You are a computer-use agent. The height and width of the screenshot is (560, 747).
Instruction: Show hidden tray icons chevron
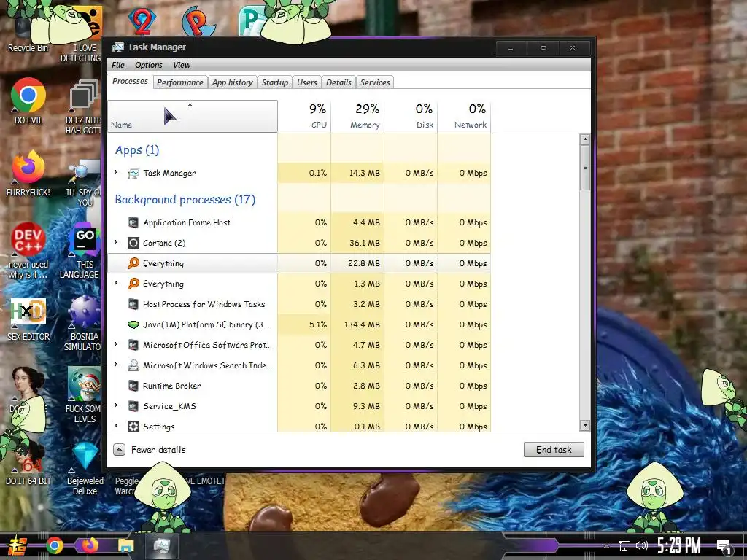[606, 545]
